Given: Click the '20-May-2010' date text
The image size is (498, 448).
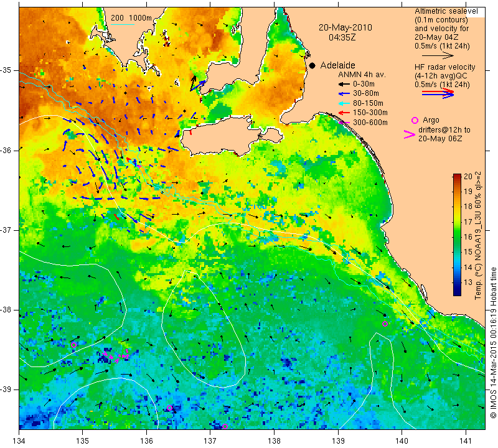Looking at the screenshot, I should (x=345, y=27).
